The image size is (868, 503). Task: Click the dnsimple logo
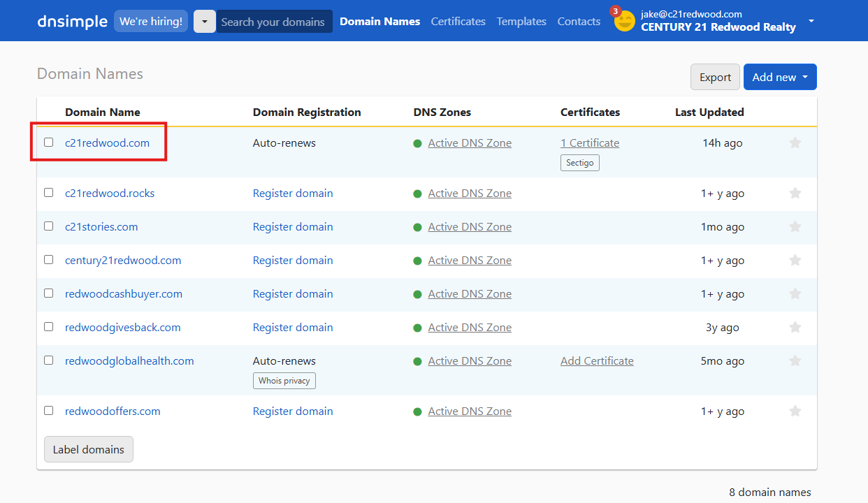(72, 21)
